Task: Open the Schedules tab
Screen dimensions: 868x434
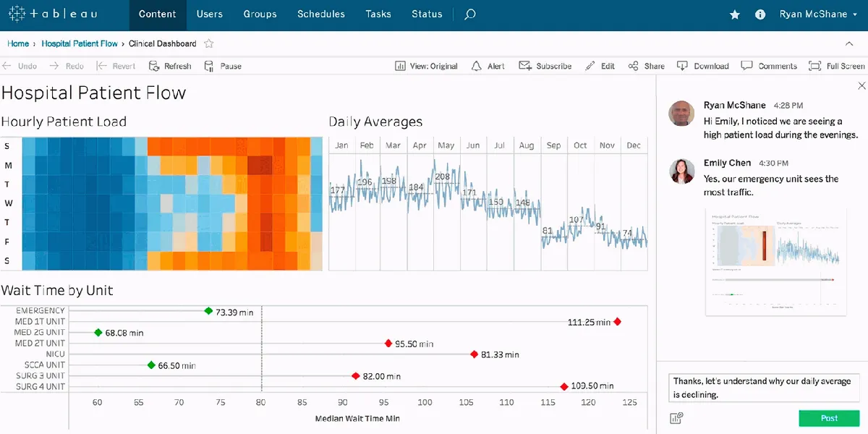Action: (321, 14)
